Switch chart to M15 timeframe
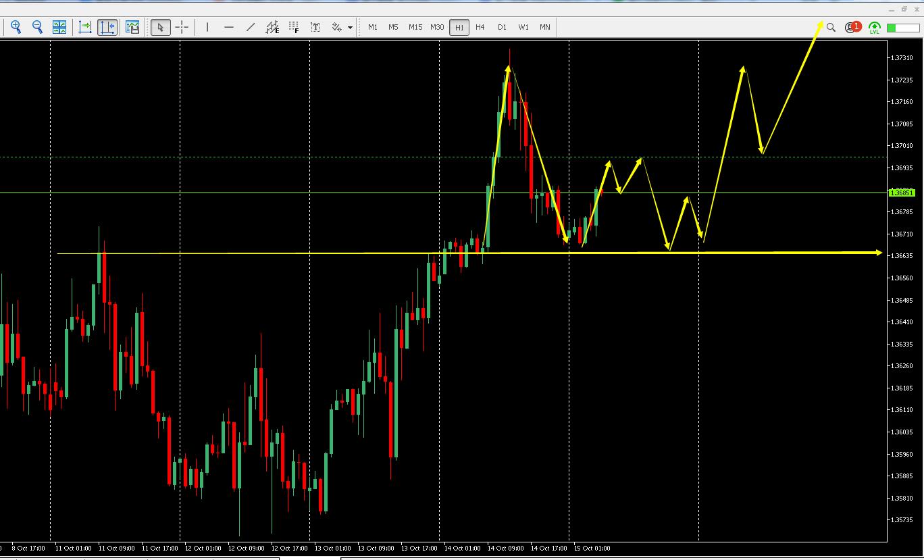 tap(415, 27)
